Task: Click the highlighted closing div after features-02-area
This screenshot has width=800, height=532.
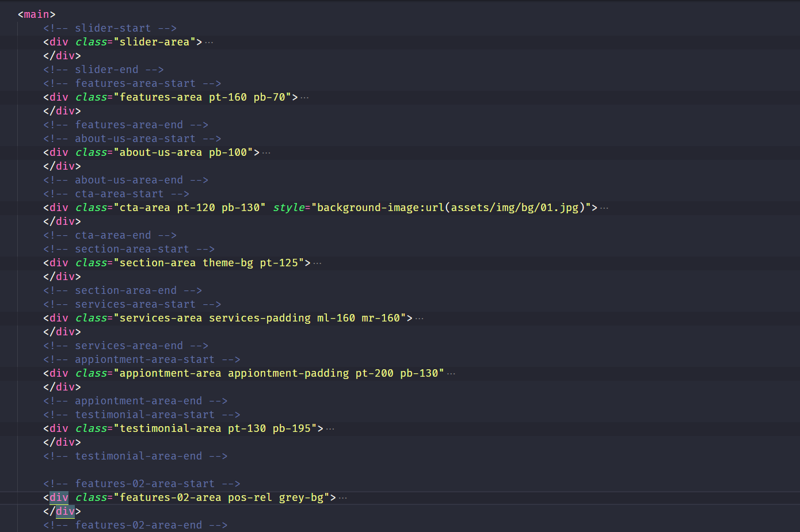Action: point(65,511)
